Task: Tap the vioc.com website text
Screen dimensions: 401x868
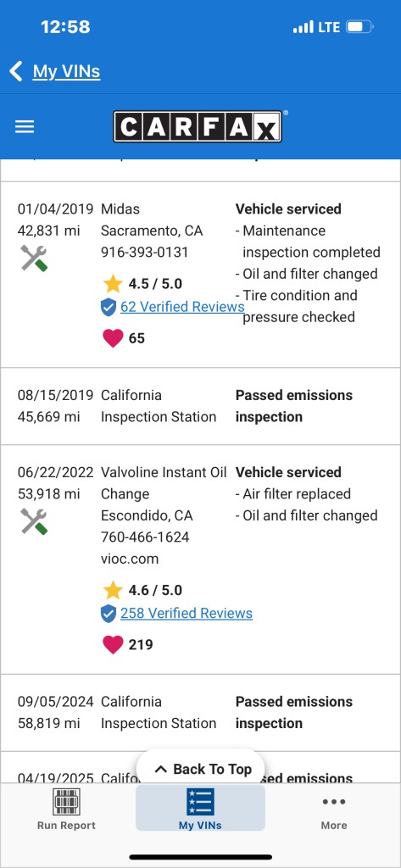Action: click(130, 559)
